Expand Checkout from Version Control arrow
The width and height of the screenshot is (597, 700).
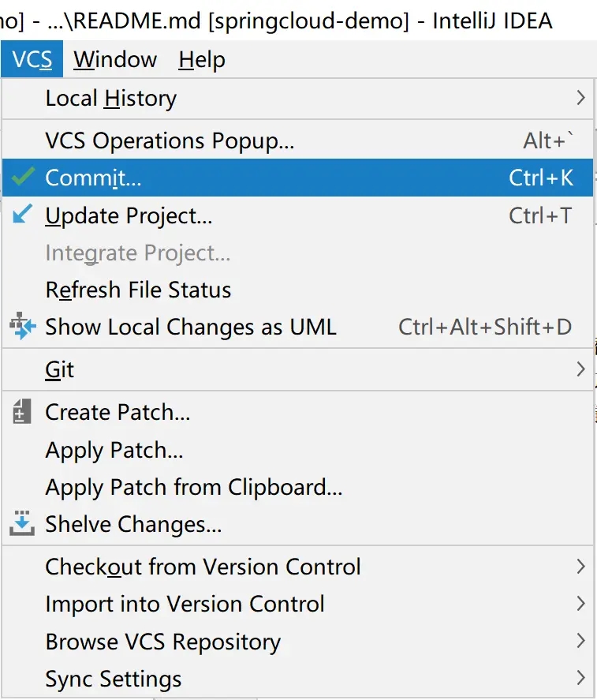(580, 567)
